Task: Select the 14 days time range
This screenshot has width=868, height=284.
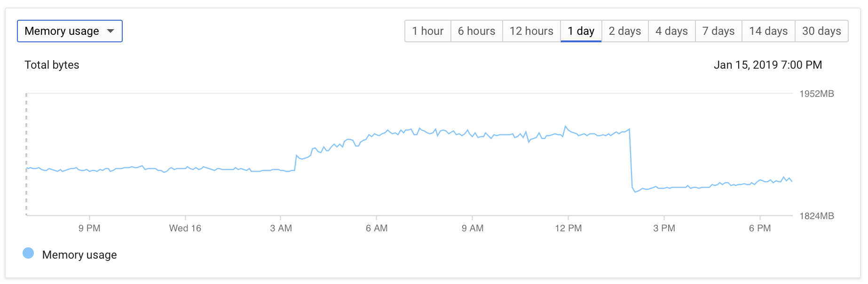Action: (x=768, y=31)
